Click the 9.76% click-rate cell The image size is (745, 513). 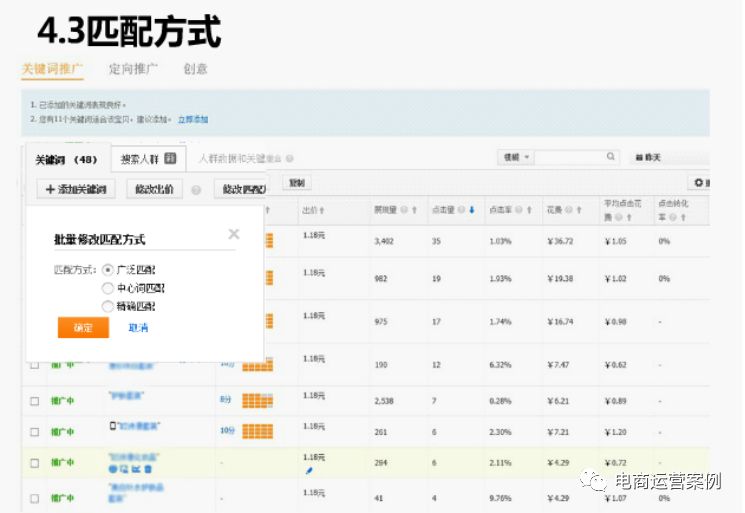[x=500, y=498]
